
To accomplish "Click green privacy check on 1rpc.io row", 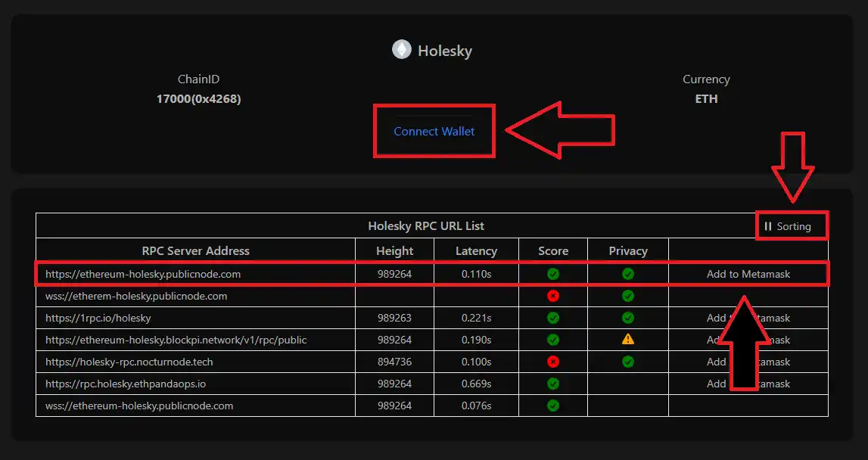I will [x=628, y=318].
